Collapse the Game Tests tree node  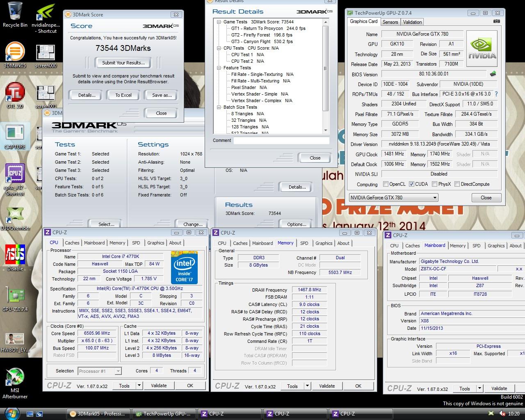[x=219, y=22]
